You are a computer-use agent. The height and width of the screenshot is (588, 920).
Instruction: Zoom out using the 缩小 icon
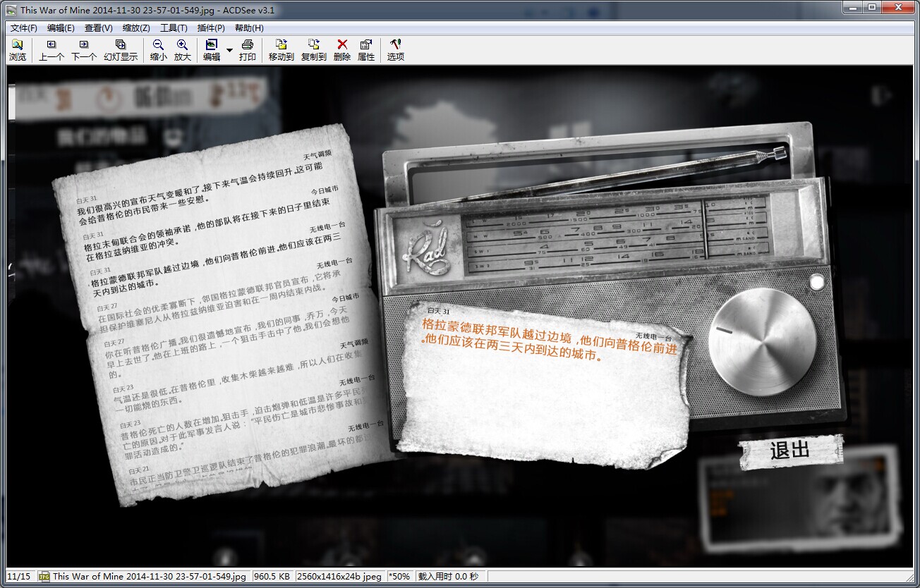[x=159, y=50]
